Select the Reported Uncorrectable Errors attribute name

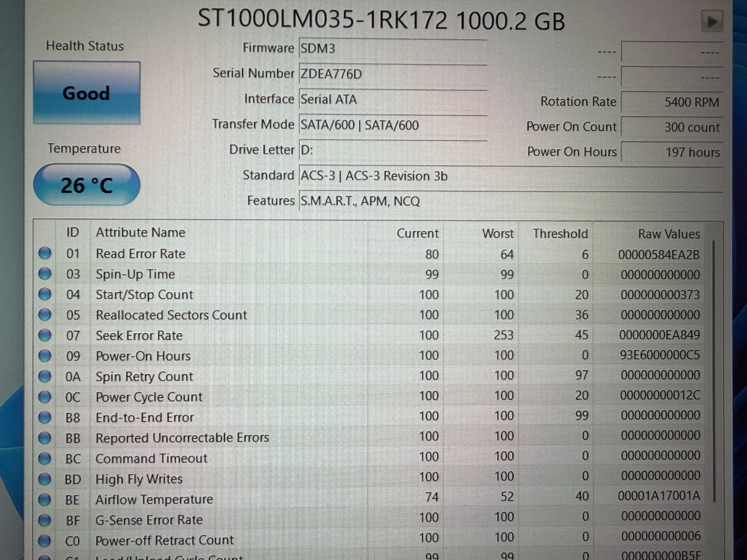coord(183,438)
